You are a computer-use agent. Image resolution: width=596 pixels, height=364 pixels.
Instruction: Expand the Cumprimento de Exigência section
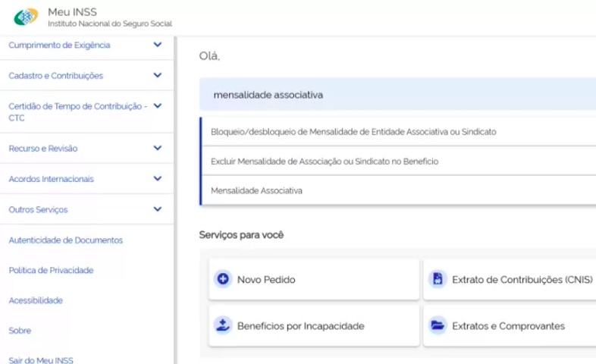[x=158, y=45]
